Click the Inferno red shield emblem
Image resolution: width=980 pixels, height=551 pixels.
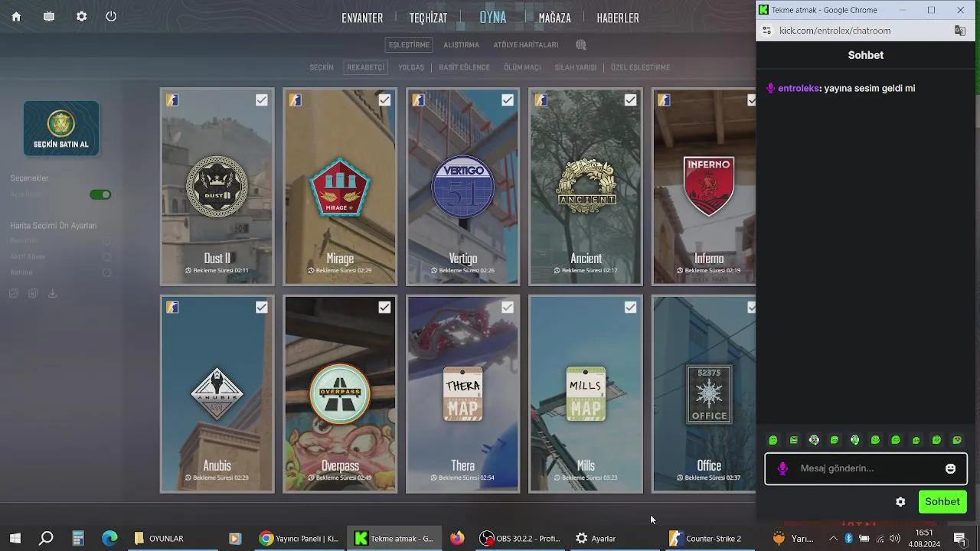pyautogui.click(x=709, y=187)
